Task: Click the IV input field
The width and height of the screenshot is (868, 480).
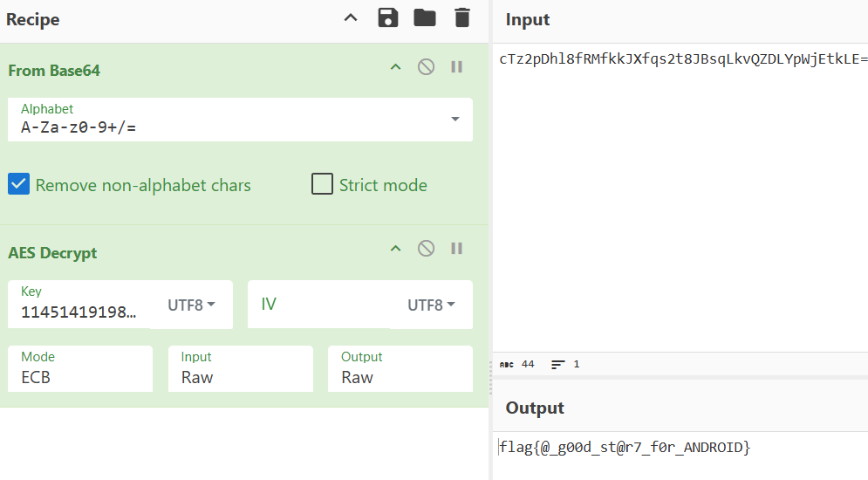Action: click(x=319, y=305)
